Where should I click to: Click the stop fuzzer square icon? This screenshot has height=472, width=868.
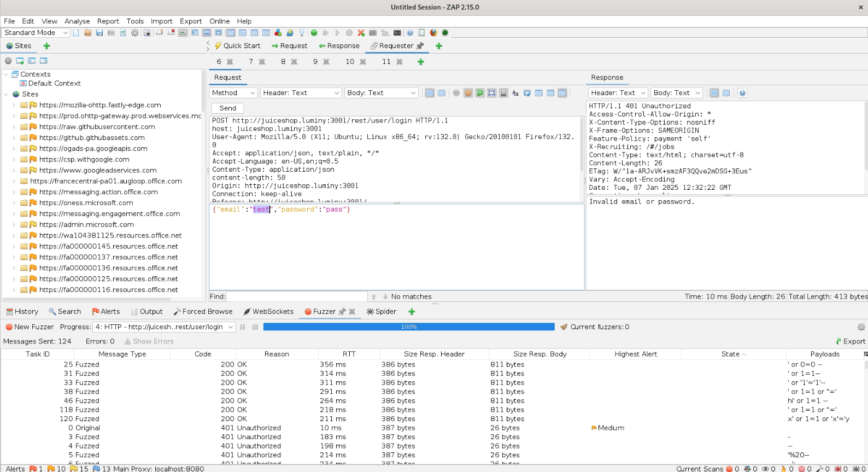pos(255,327)
